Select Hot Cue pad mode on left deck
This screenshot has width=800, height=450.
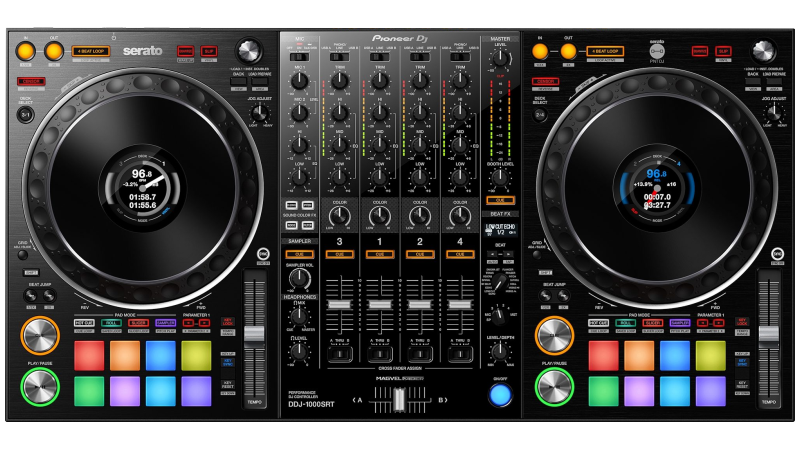(x=84, y=323)
